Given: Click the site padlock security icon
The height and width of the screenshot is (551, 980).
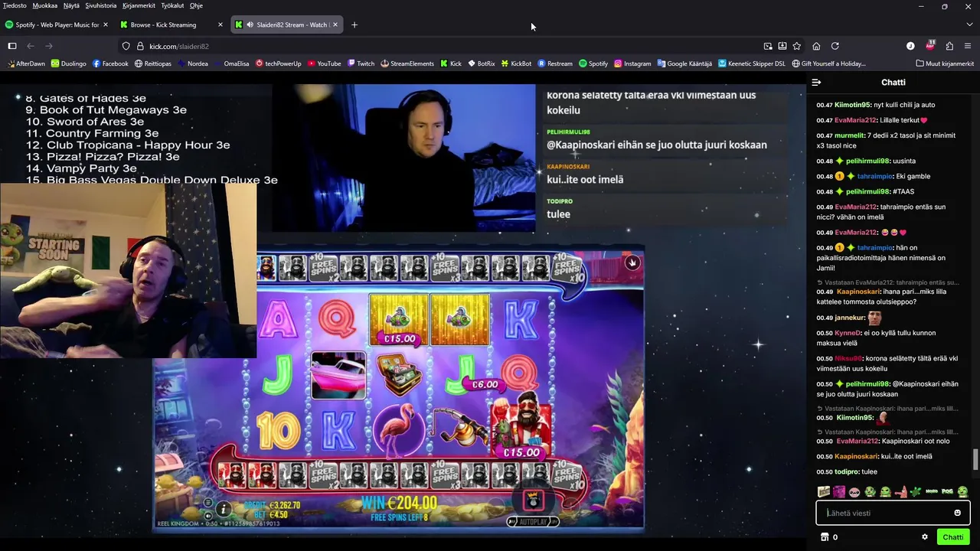Looking at the screenshot, I should (140, 46).
